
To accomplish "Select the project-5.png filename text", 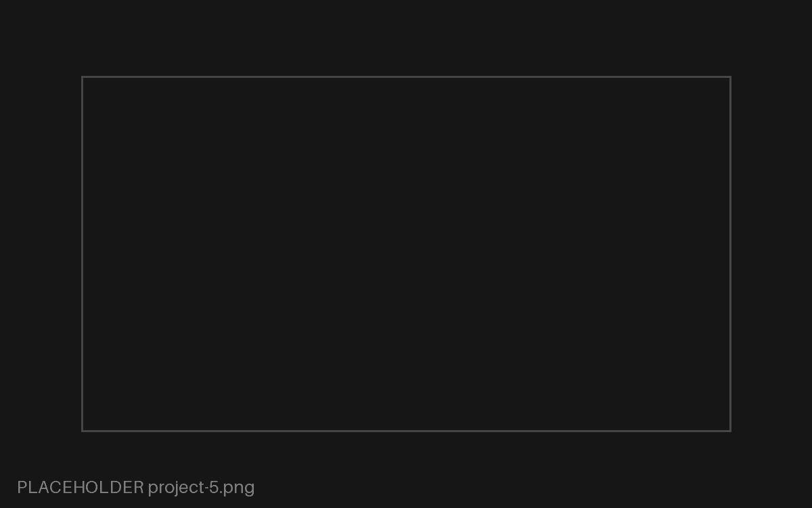I will click(201, 488).
